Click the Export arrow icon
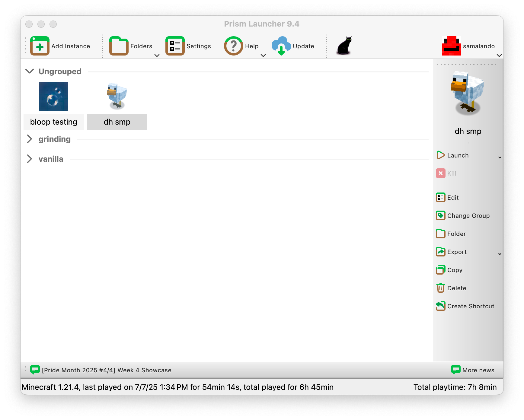Viewport: 524px width, 420px height. click(441, 252)
